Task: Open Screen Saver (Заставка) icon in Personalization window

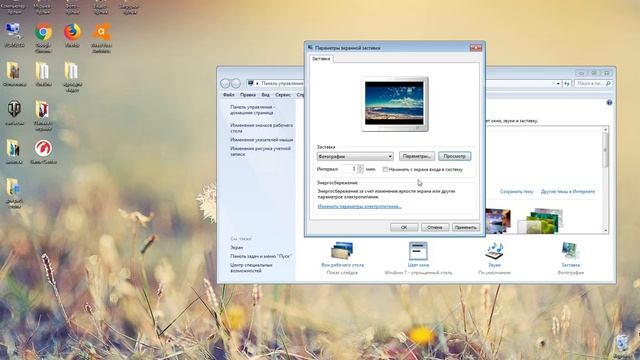Action: click(x=570, y=251)
